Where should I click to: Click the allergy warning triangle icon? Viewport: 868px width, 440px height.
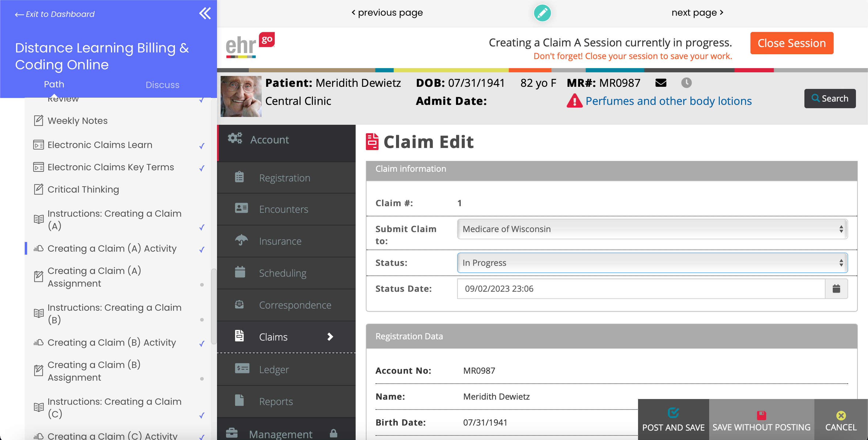pyautogui.click(x=574, y=101)
